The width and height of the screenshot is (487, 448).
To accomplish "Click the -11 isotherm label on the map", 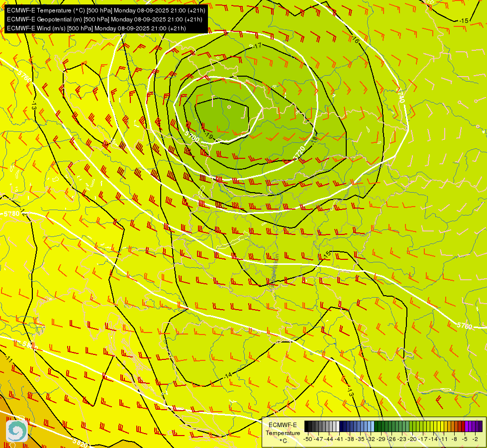I will pyautogui.click(x=8, y=360).
